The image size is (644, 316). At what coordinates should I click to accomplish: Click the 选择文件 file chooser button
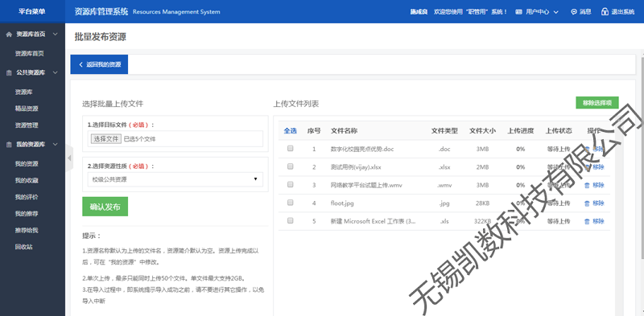(x=106, y=139)
